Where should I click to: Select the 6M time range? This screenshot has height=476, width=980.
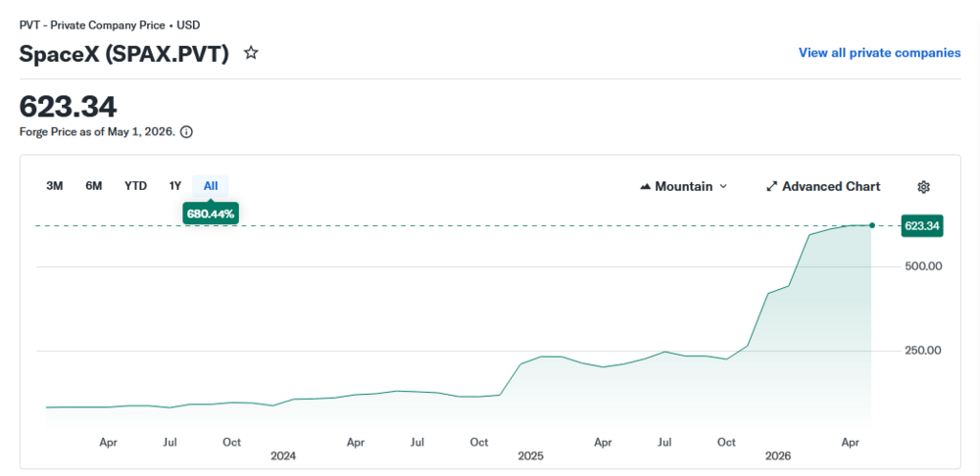click(x=94, y=186)
